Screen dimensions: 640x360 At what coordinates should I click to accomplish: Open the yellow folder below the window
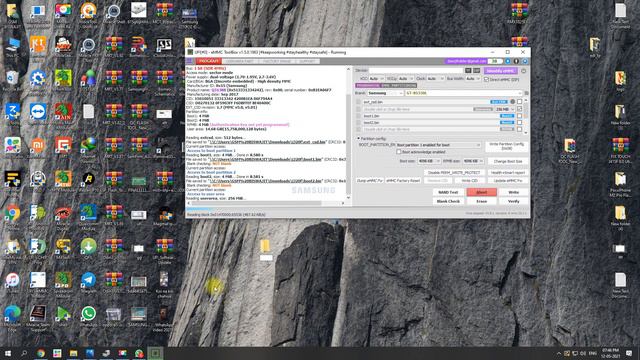point(265,246)
